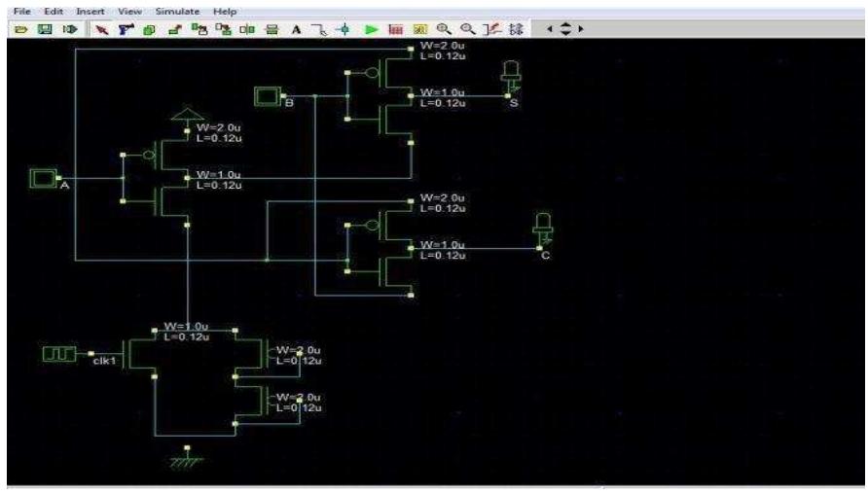Click the Zoom In magnifier icon

444,29
